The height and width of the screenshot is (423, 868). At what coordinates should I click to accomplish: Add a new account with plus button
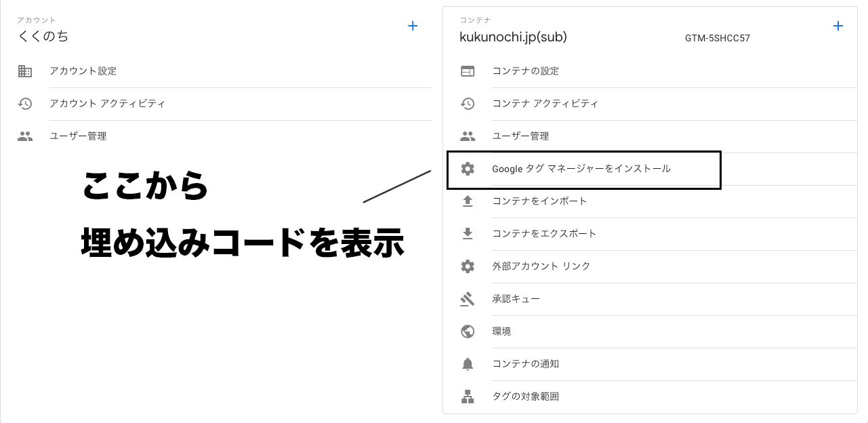tap(413, 26)
